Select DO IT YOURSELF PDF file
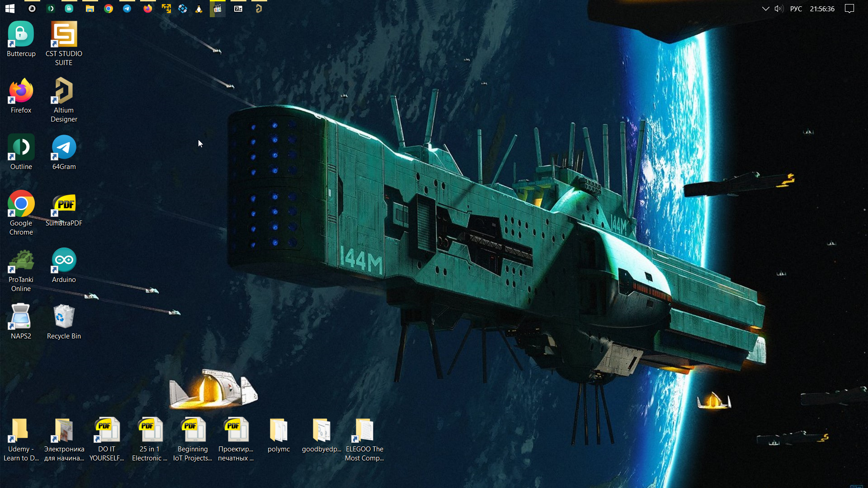This screenshot has height=488, width=868. (107, 439)
